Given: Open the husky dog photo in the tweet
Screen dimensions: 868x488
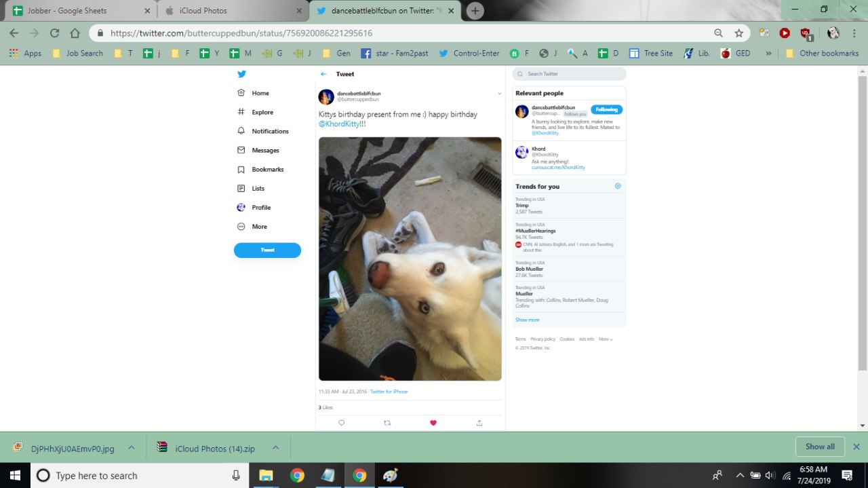Looking at the screenshot, I should pos(410,259).
